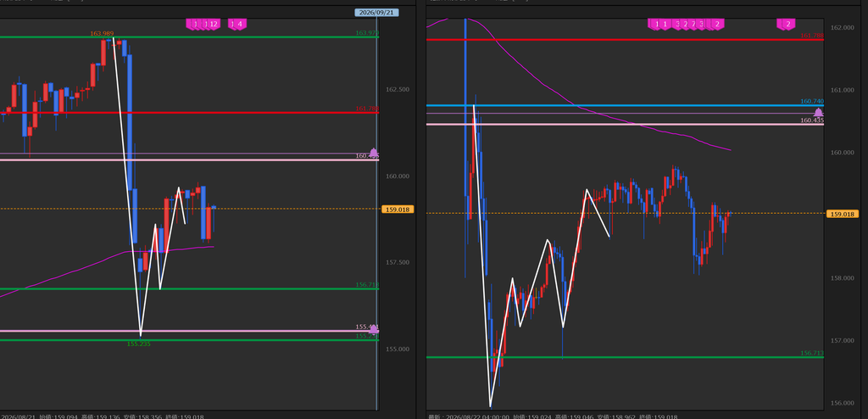Click the far-right pink flag labeled 2 in right chart
This screenshot has width=868, height=419.
coord(787,24)
